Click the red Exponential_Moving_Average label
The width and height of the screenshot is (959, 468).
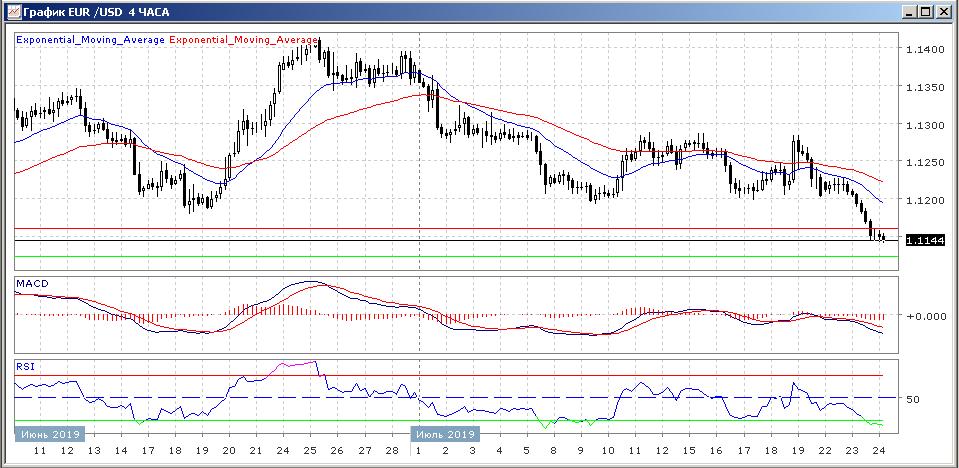pos(243,39)
